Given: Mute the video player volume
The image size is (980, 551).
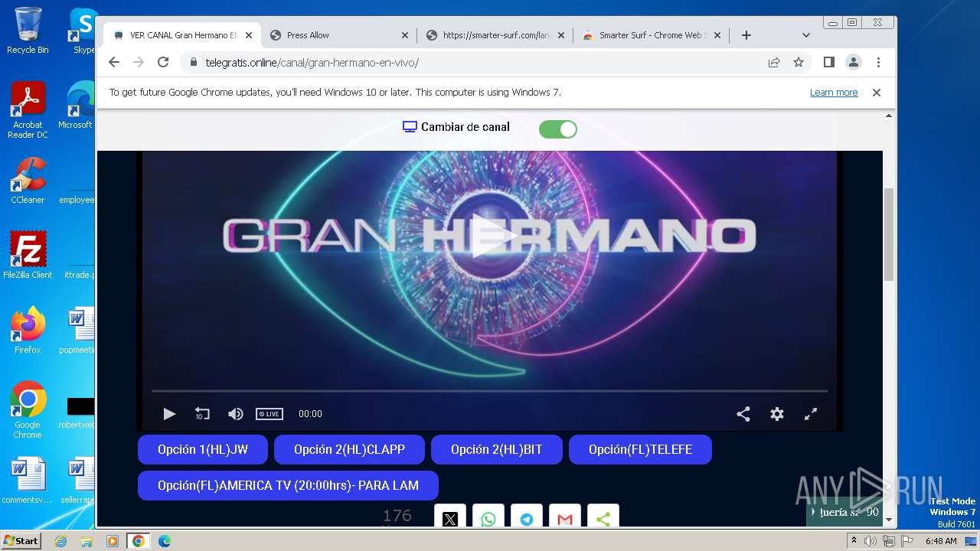Looking at the screenshot, I should (236, 414).
